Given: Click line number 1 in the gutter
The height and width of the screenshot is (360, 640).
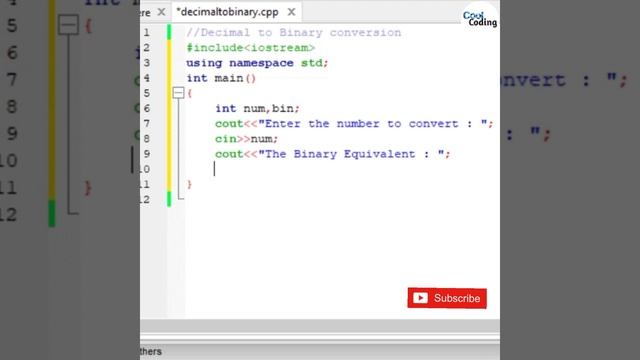Looking at the screenshot, I should pos(146,33).
